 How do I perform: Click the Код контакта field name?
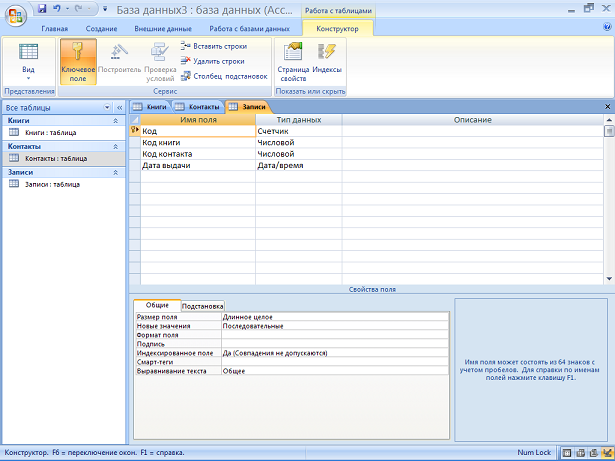[x=198, y=154]
